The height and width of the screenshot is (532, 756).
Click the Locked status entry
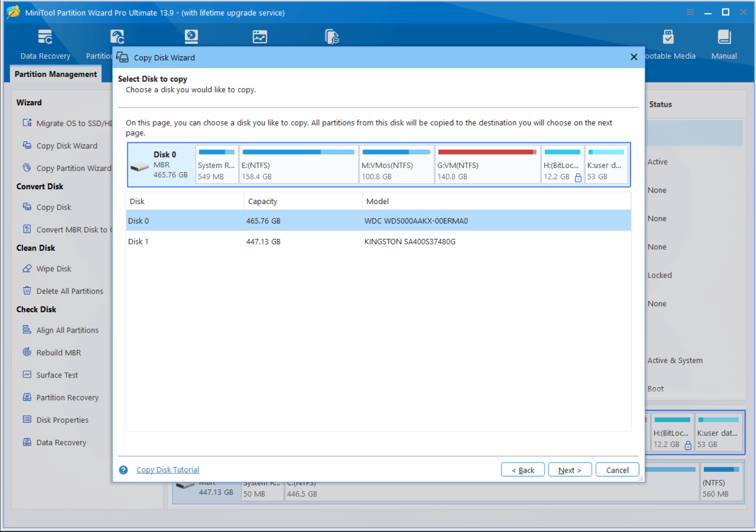pyautogui.click(x=659, y=275)
